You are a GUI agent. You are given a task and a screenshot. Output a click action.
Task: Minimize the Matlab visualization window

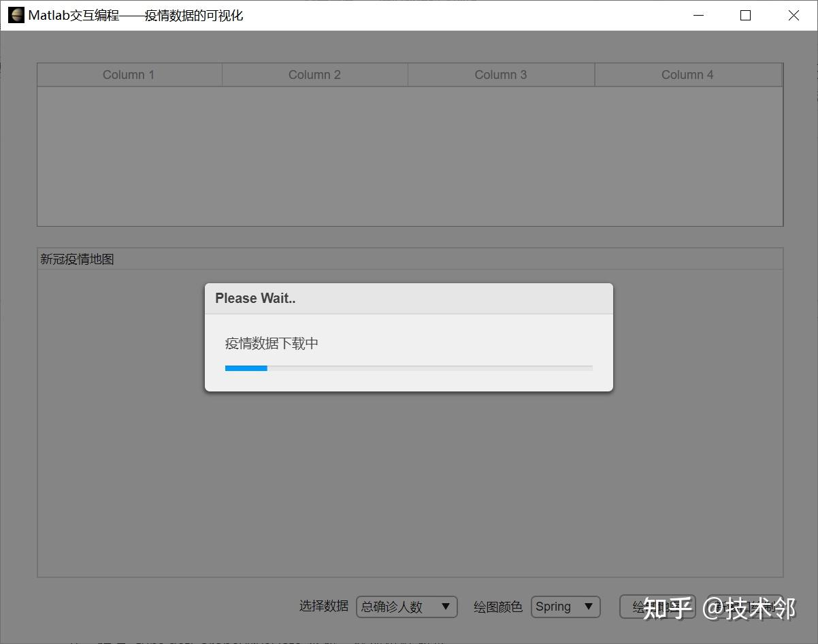[x=698, y=15]
